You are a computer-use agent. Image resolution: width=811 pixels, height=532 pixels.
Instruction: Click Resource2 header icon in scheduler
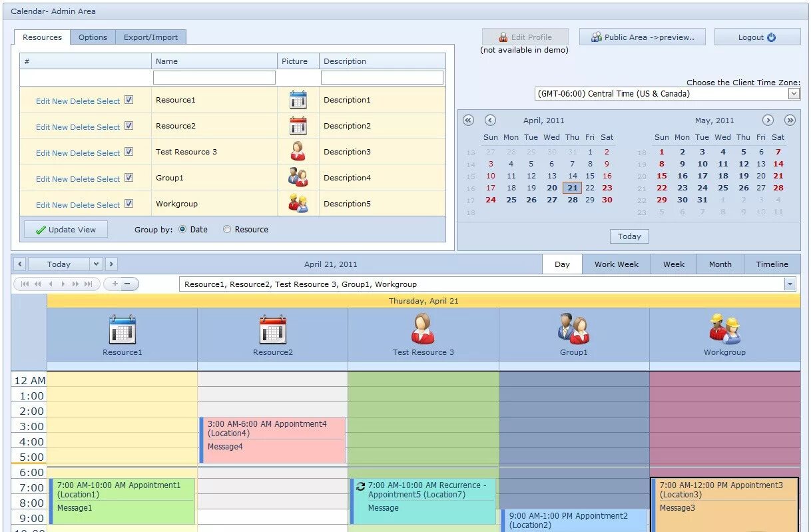click(273, 329)
